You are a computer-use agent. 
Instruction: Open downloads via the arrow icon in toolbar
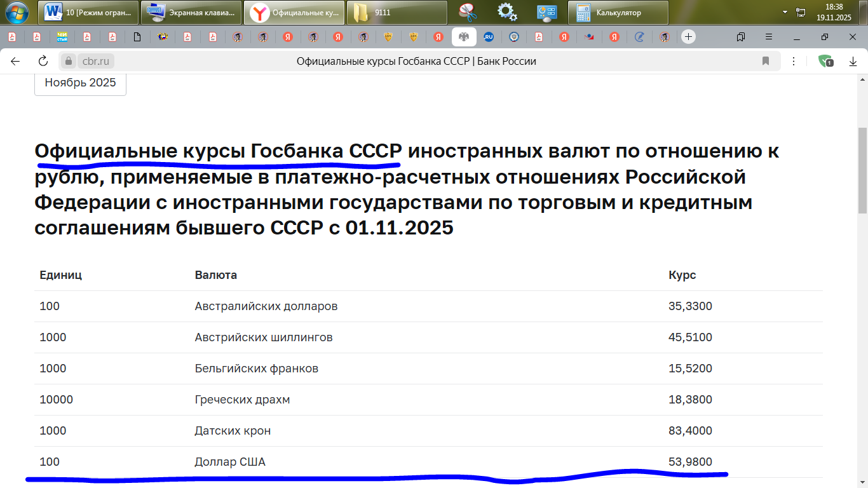pyautogui.click(x=851, y=61)
